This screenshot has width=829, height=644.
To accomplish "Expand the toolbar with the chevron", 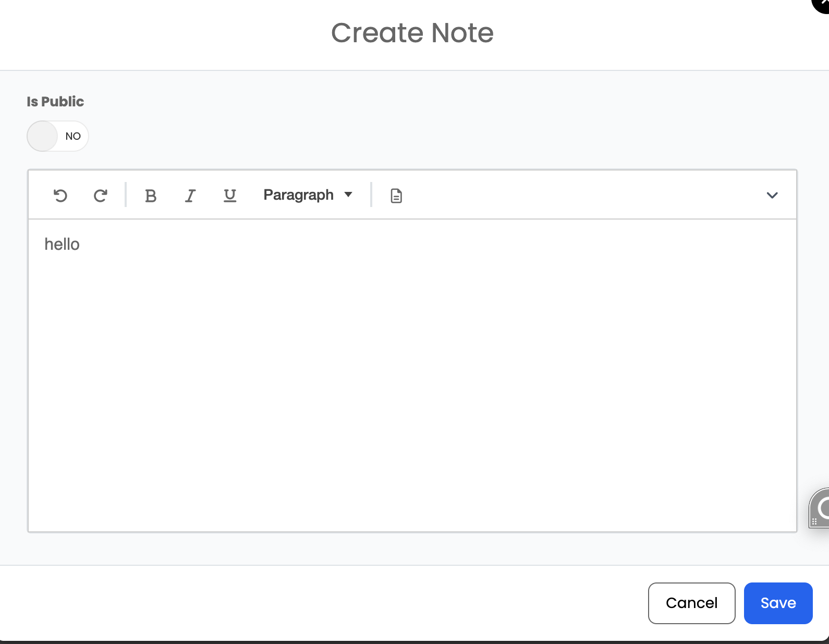I will [x=772, y=196].
